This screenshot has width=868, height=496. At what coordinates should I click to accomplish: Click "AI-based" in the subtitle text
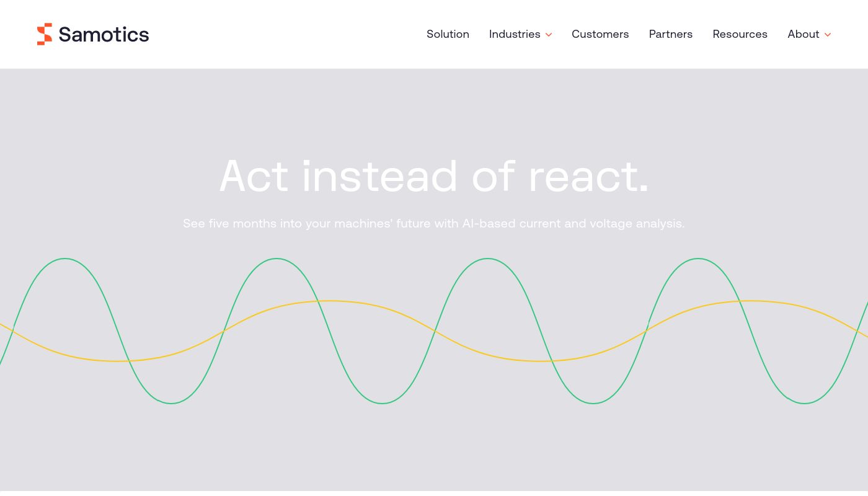[x=489, y=223]
